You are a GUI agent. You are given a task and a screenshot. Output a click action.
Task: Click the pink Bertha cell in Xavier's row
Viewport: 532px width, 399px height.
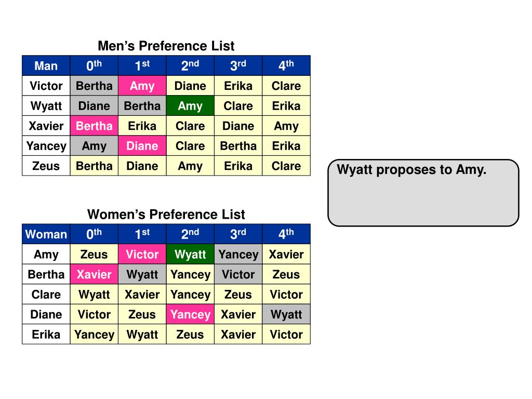coord(94,126)
